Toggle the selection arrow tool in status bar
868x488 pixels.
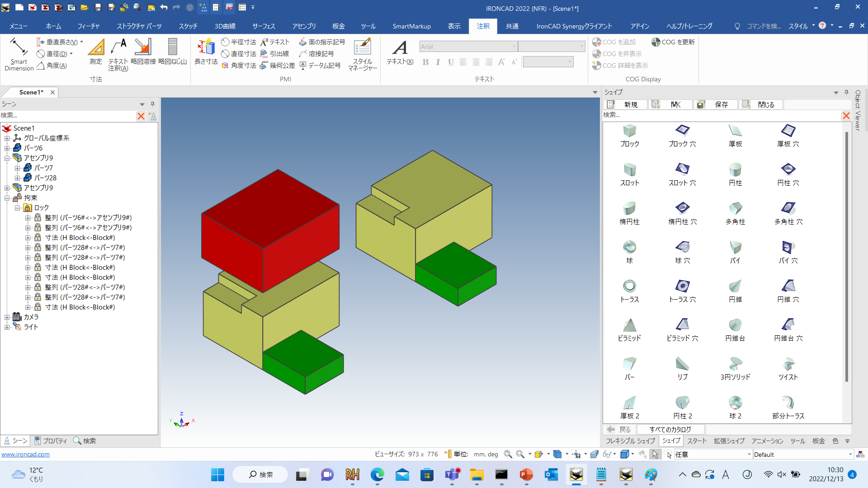tap(655, 454)
